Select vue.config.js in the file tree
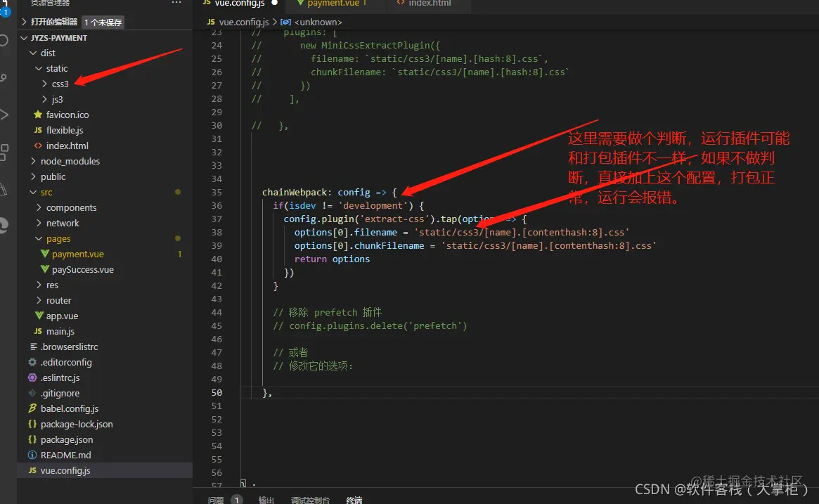819x504 pixels. 105,470
